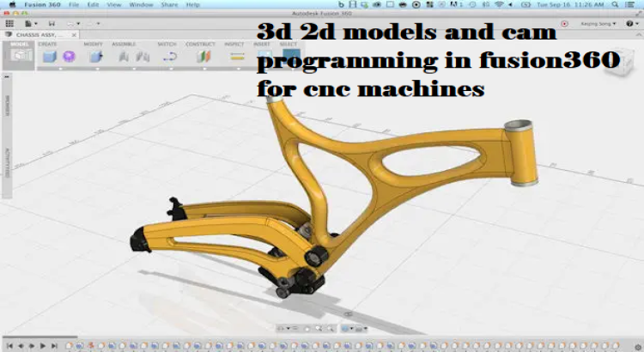
Task: Open the volume menu bar icon
Action: pos(511,4)
